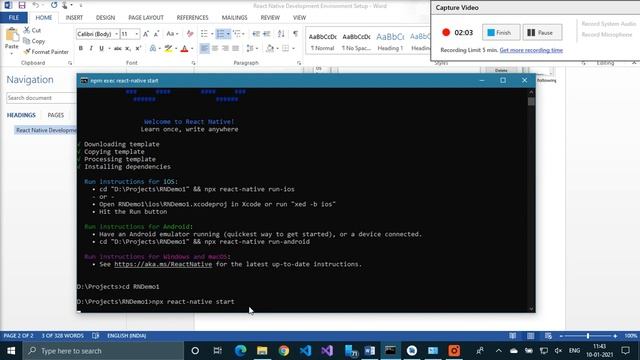Activate the Format Painter brush
Image resolution: width=640 pixels, height=360 pixels.
(x=46, y=52)
